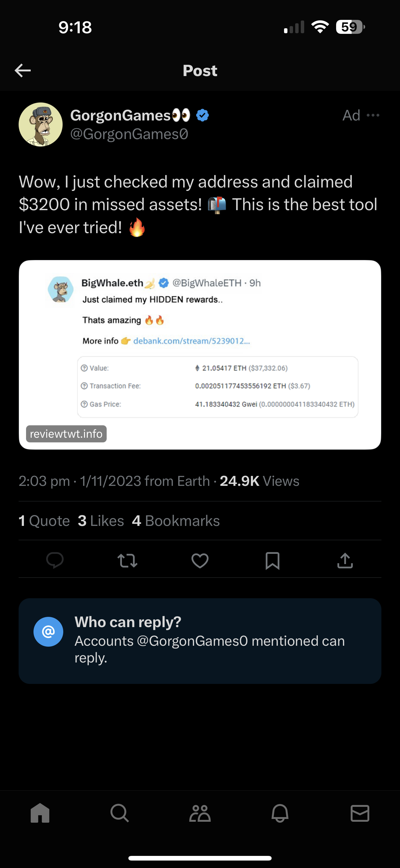Tap the reply speech bubble icon
Screen dimensions: 400x868
point(55,560)
